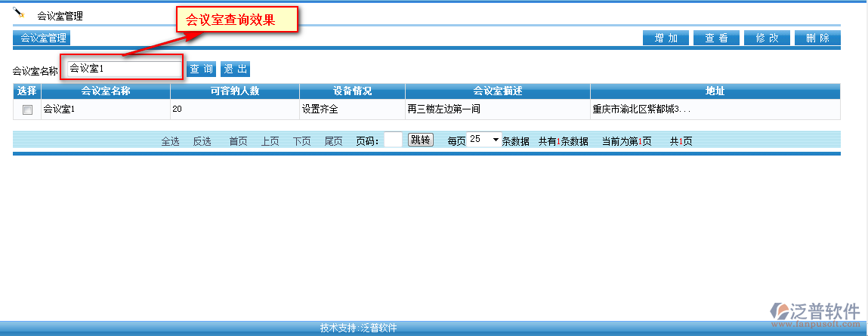Click the 跳转 button
This screenshot has width=868, height=336.
[x=421, y=140]
